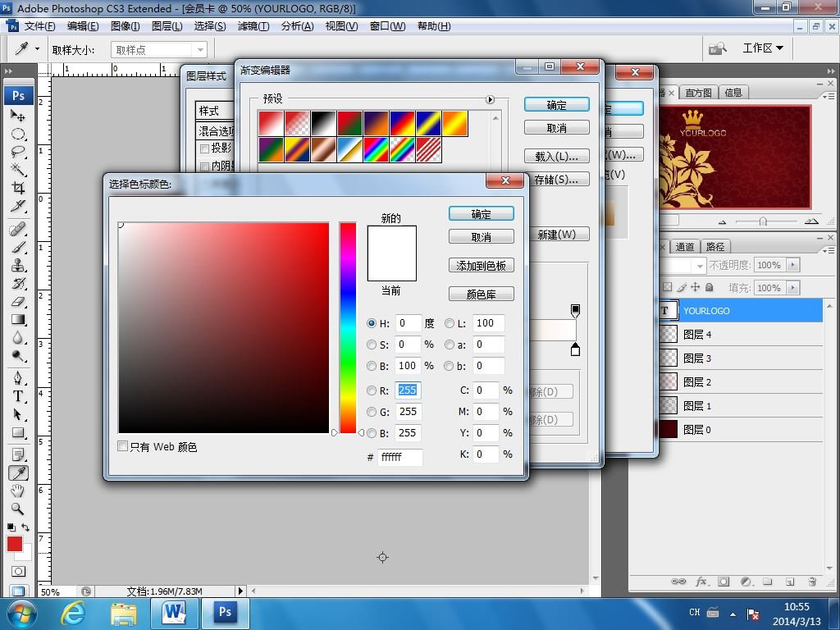Select the Elliptical Marquee tool
The width and height of the screenshot is (840, 630).
click(18, 134)
